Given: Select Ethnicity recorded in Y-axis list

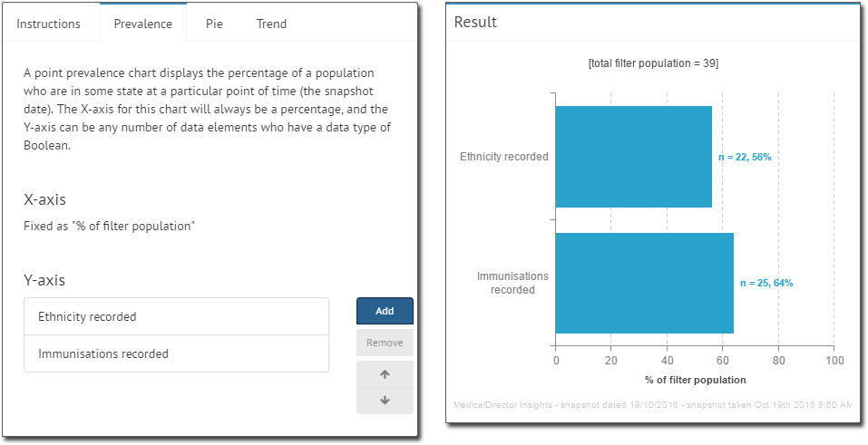Looking at the screenshot, I should point(176,316).
